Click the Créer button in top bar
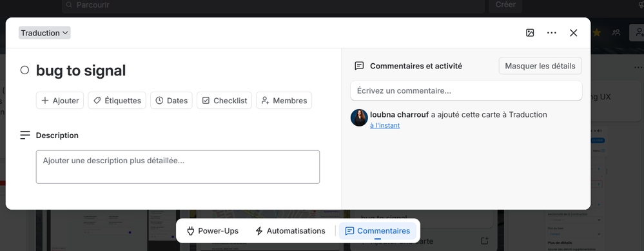The width and height of the screenshot is (644, 251). 505,5
